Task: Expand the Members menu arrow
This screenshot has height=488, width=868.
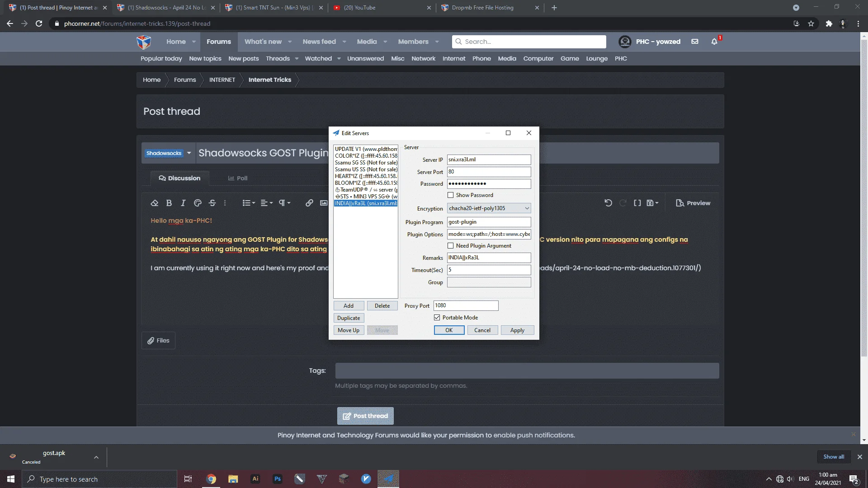Action: [x=437, y=42]
